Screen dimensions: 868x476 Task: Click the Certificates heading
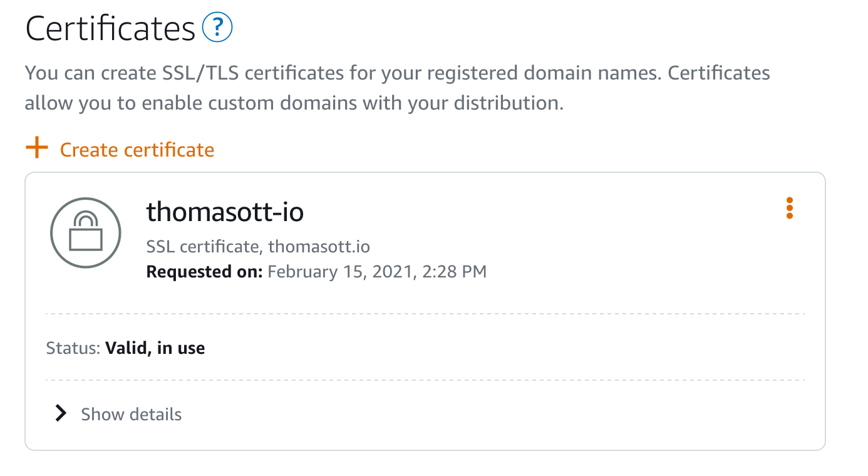[111, 29]
